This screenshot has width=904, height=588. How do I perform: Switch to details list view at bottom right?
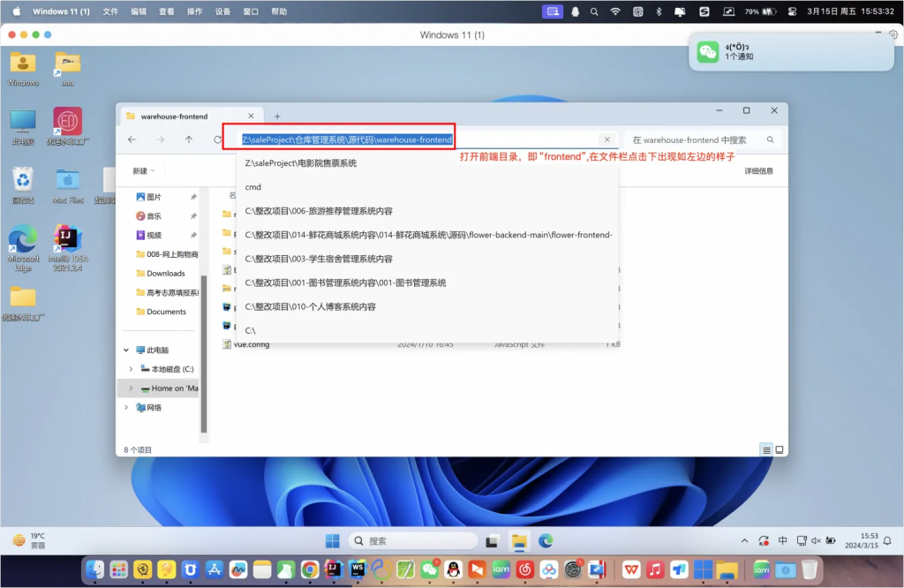click(x=765, y=449)
